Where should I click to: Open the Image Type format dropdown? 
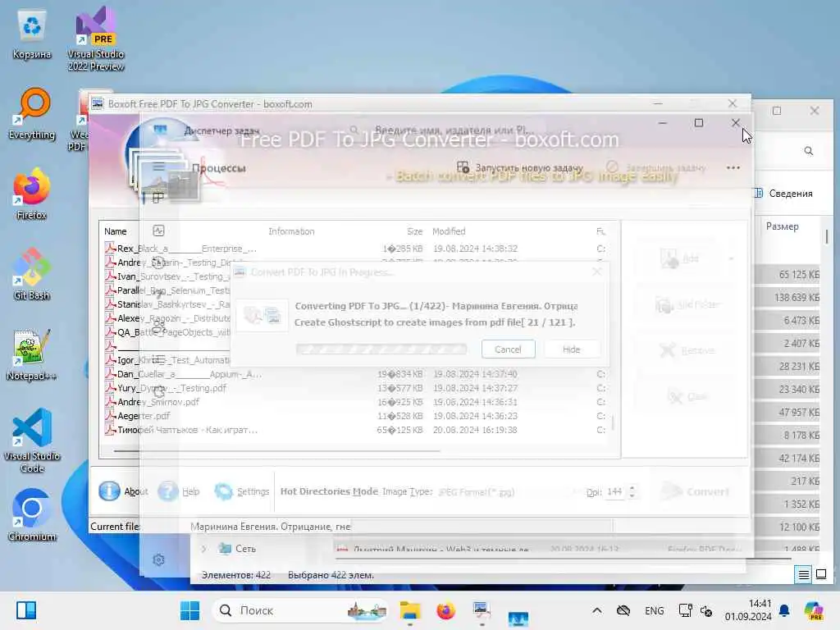[x=509, y=492]
